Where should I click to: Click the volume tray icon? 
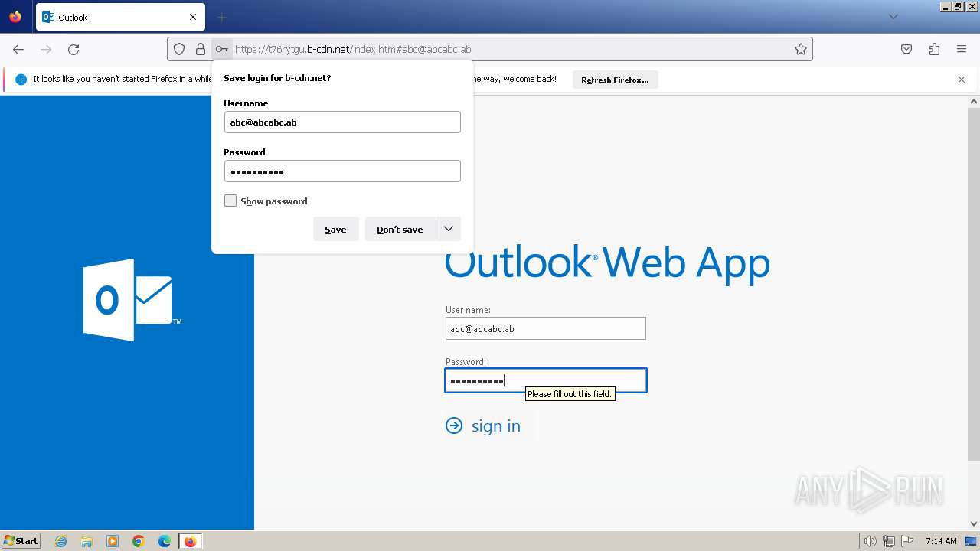pos(870,541)
